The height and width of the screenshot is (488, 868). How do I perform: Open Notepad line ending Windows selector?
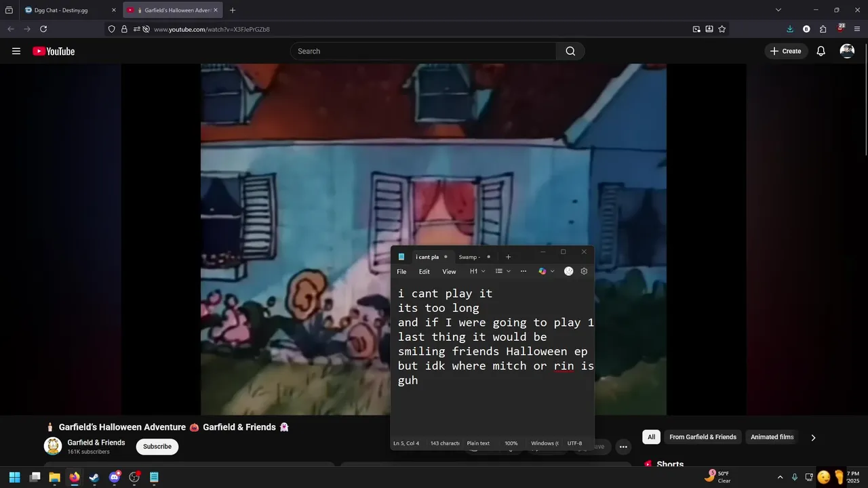544,443
